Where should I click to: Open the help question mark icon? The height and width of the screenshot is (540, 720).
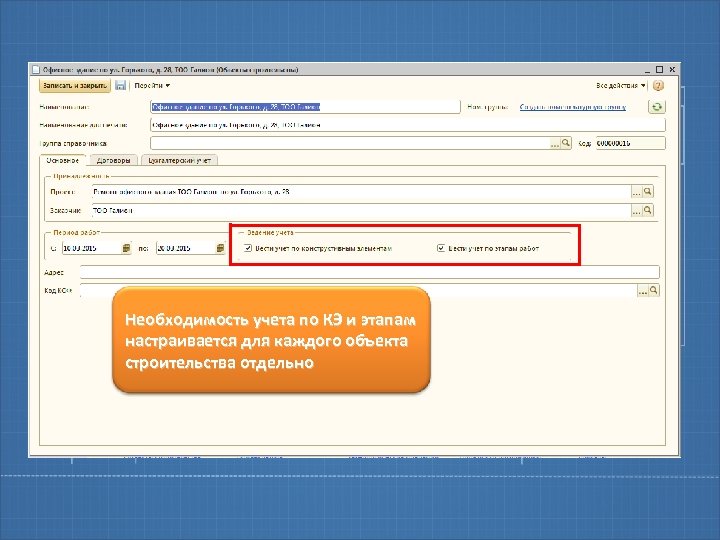[658, 85]
